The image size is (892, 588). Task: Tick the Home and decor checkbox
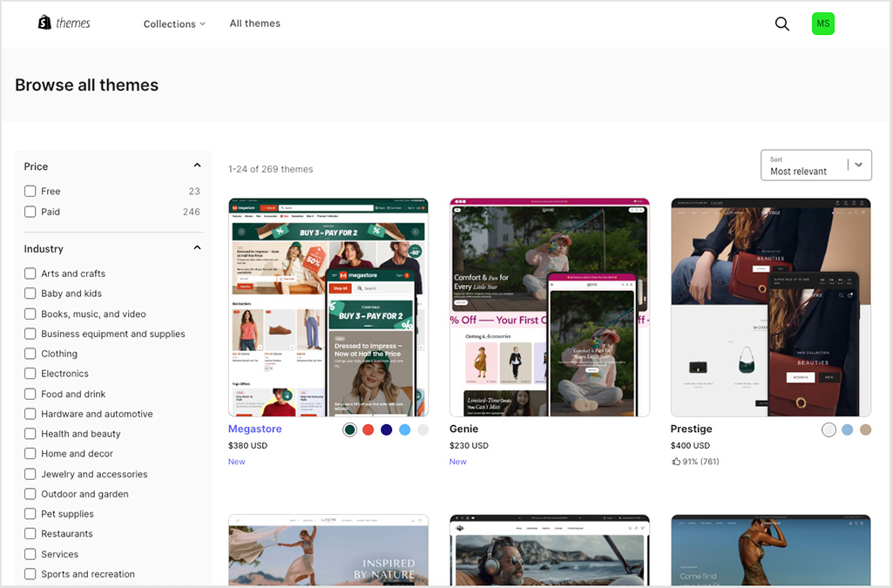coord(30,454)
